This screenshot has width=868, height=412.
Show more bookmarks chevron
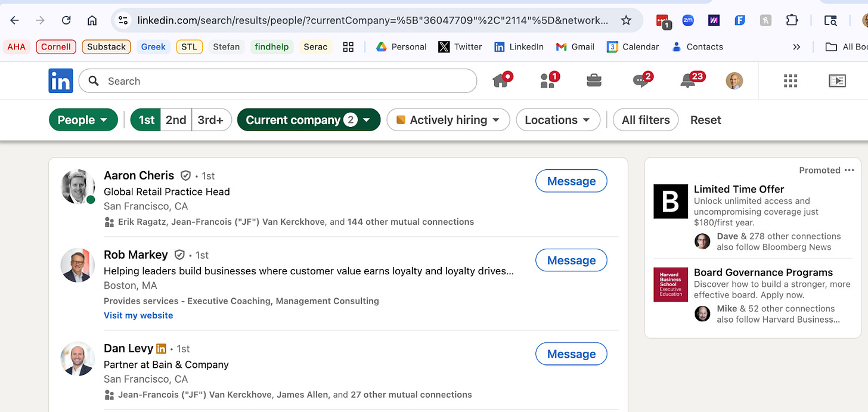coord(796,47)
